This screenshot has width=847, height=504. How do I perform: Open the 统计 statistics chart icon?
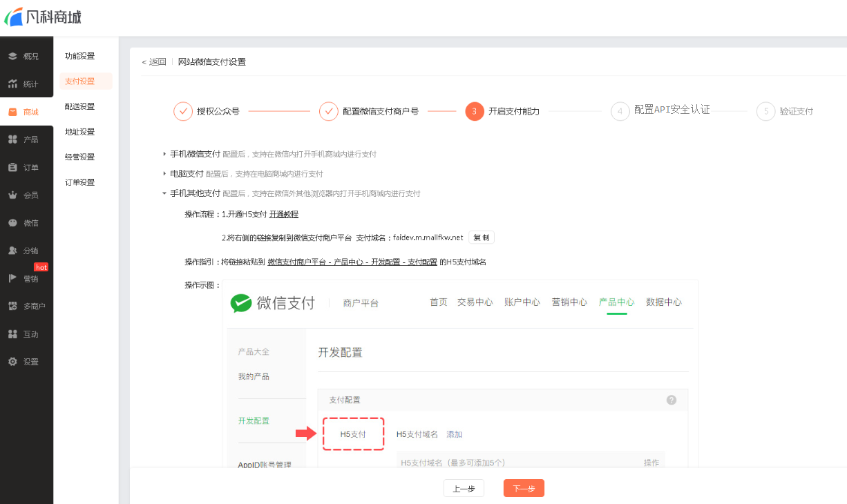(x=12, y=84)
